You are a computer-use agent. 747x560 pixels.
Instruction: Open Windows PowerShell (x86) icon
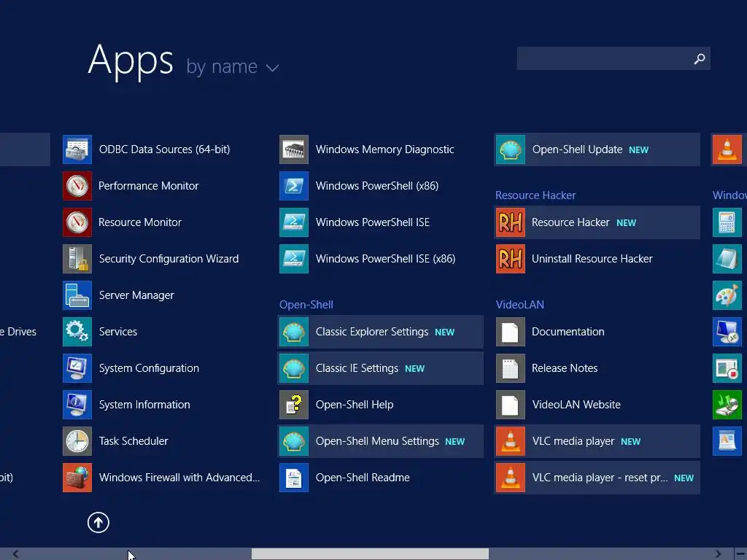[x=294, y=186]
